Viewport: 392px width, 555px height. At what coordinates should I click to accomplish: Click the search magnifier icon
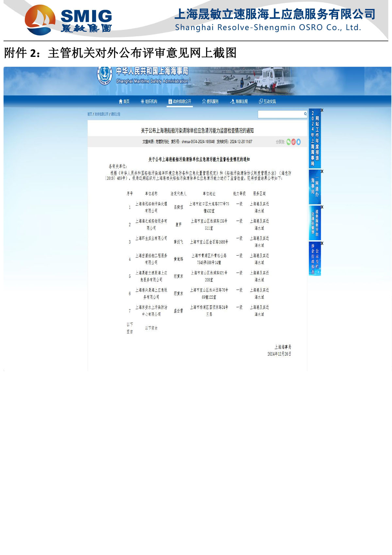click(x=305, y=114)
